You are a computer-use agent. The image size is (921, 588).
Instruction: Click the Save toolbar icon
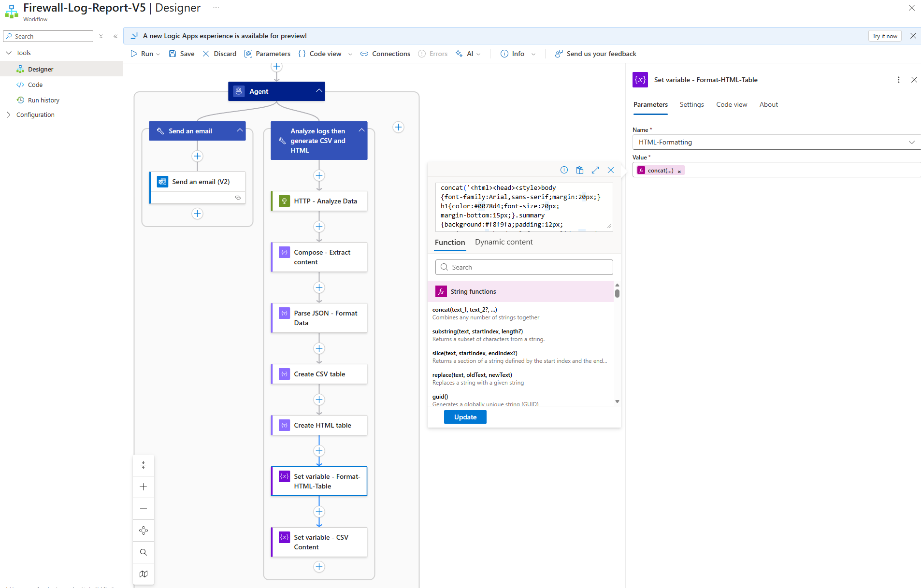point(173,54)
